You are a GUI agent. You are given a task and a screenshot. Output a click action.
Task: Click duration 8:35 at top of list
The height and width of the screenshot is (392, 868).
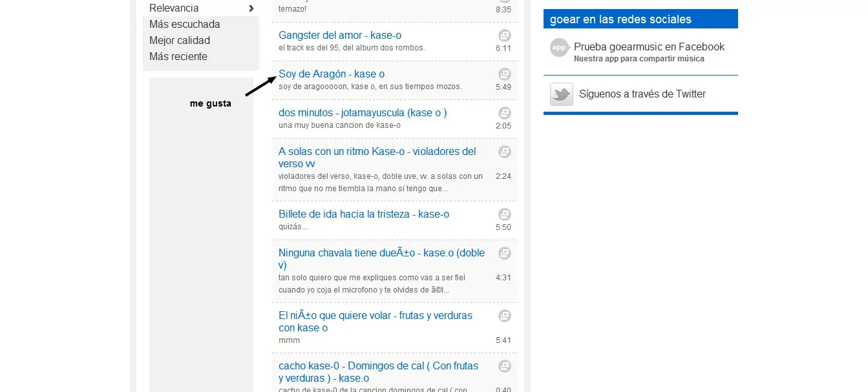pyautogui.click(x=503, y=10)
